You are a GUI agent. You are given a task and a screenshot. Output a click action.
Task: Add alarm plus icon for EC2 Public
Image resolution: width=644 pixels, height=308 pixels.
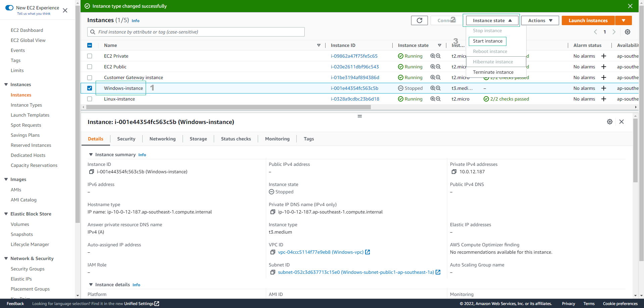pos(603,67)
